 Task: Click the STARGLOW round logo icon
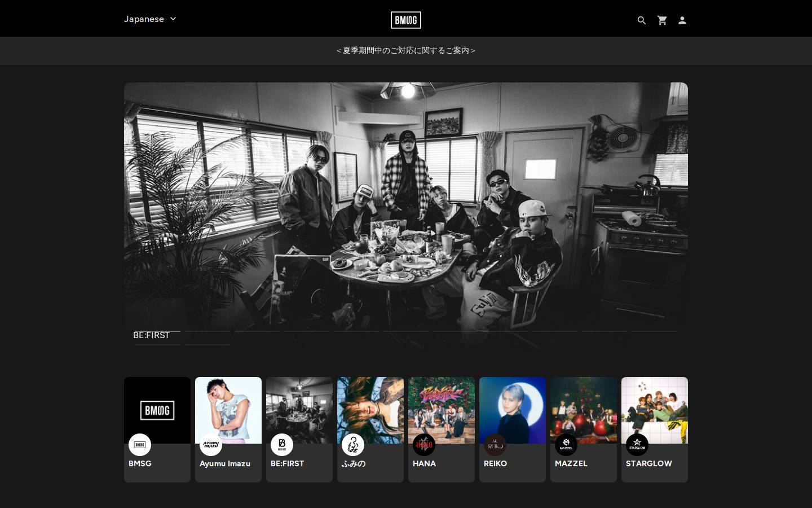pos(637,445)
